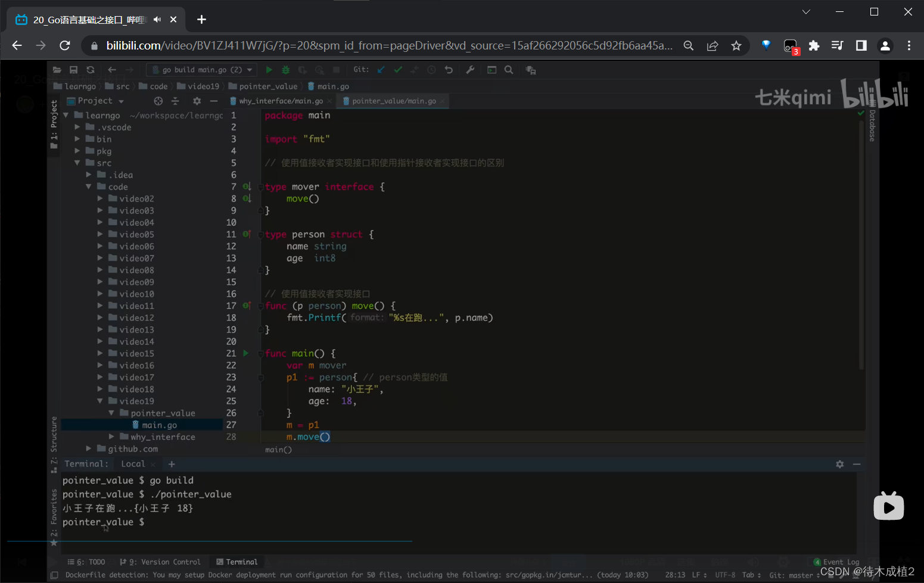Click the Locate/Scroll from Source target icon
This screenshot has width=924, height=583.
158,101
